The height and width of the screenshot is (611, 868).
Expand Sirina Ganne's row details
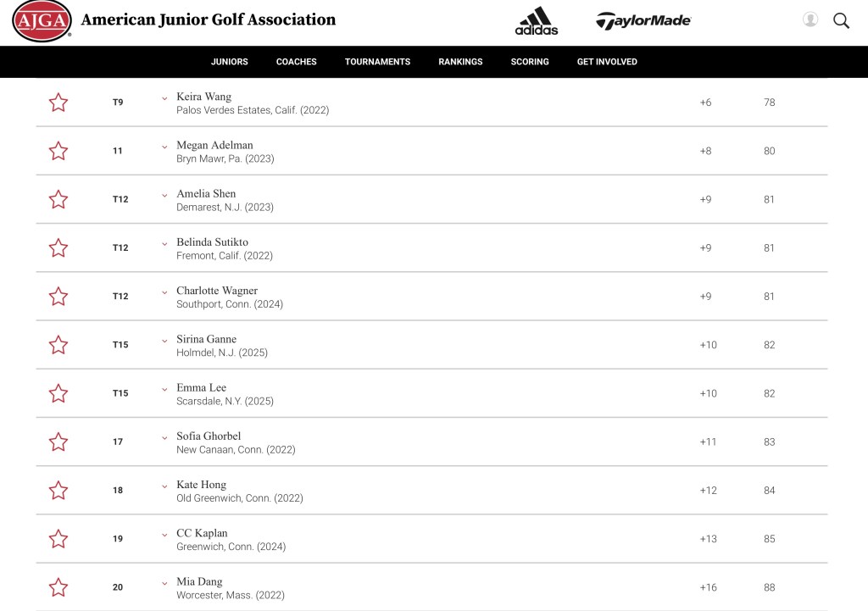pos(165,341)
